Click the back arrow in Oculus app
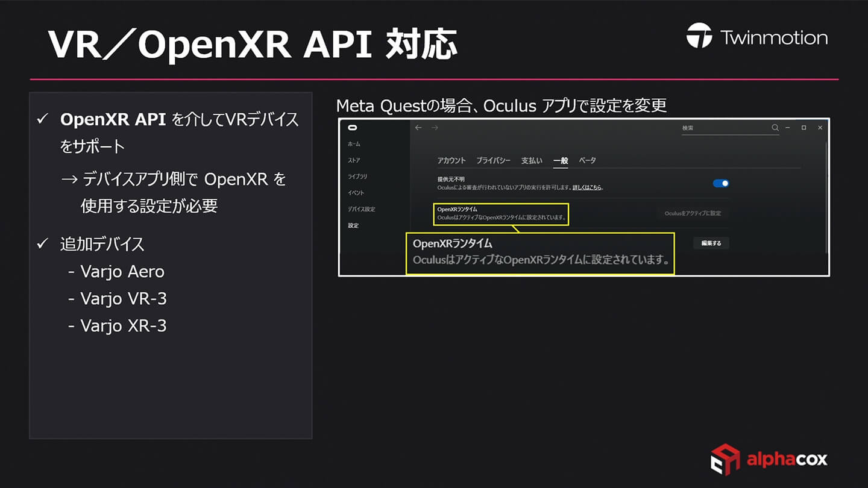Screen dimensions: 868x488 420,128
